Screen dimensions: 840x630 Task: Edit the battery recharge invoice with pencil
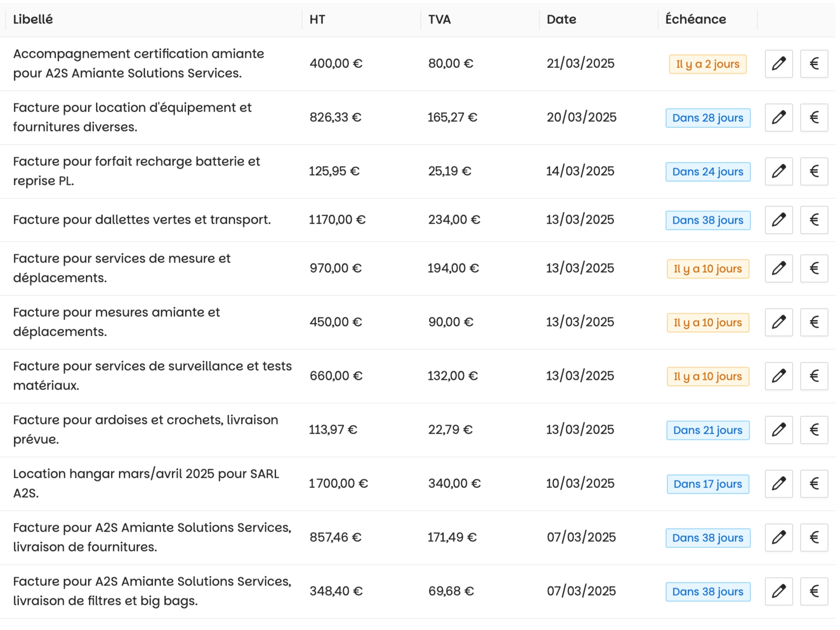[x=779, y=172]
